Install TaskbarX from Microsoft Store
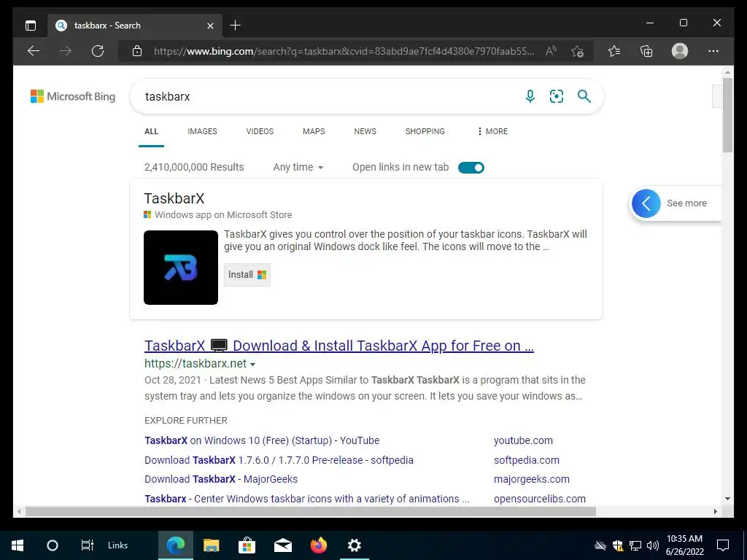The image size is (747, 560). coord(247,275)
